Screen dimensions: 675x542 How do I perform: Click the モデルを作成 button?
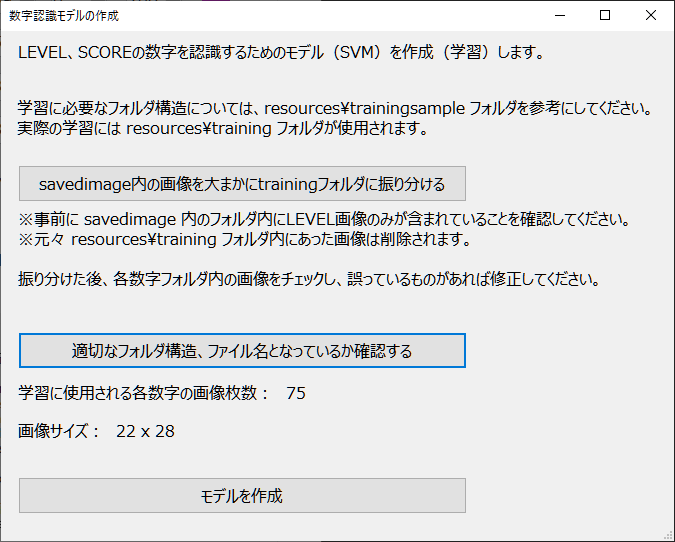[242, 496]
